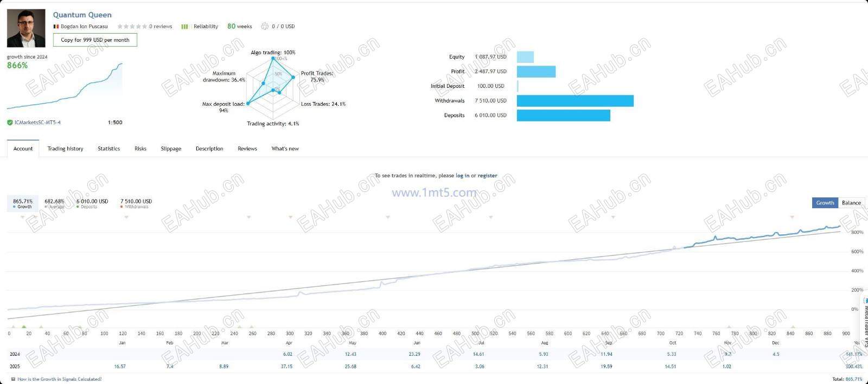The width and height of the screenshot is (868, 384).
Task: Toggle the Withdrawals series legend
Action: click(136, 203)
